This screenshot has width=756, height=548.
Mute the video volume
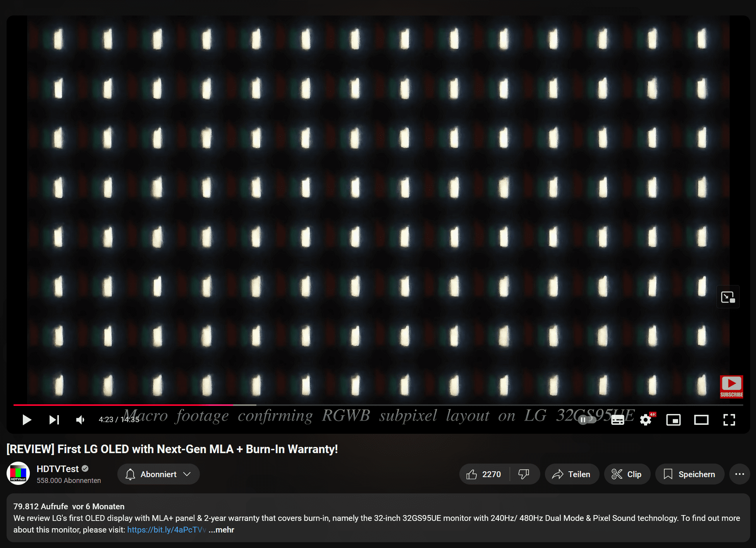[81, 420]
